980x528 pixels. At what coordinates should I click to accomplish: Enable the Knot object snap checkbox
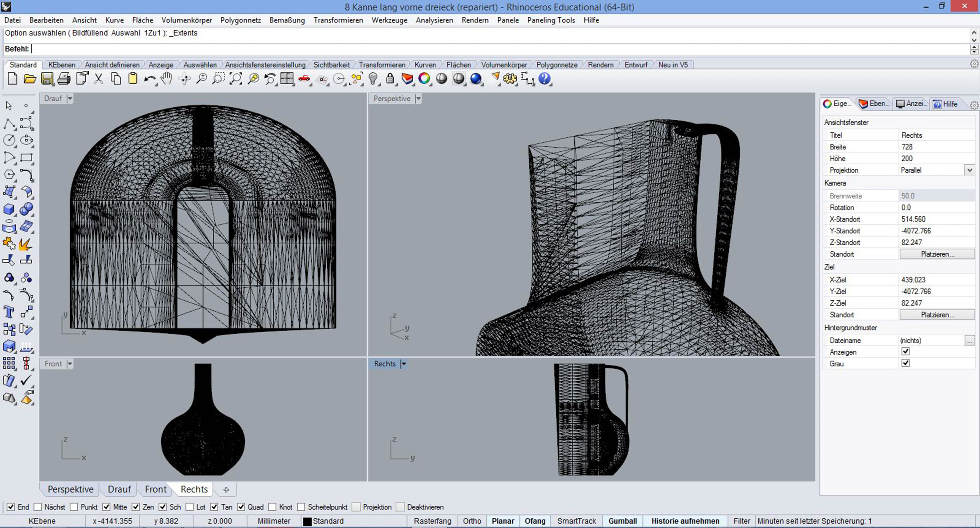[272, 507]
